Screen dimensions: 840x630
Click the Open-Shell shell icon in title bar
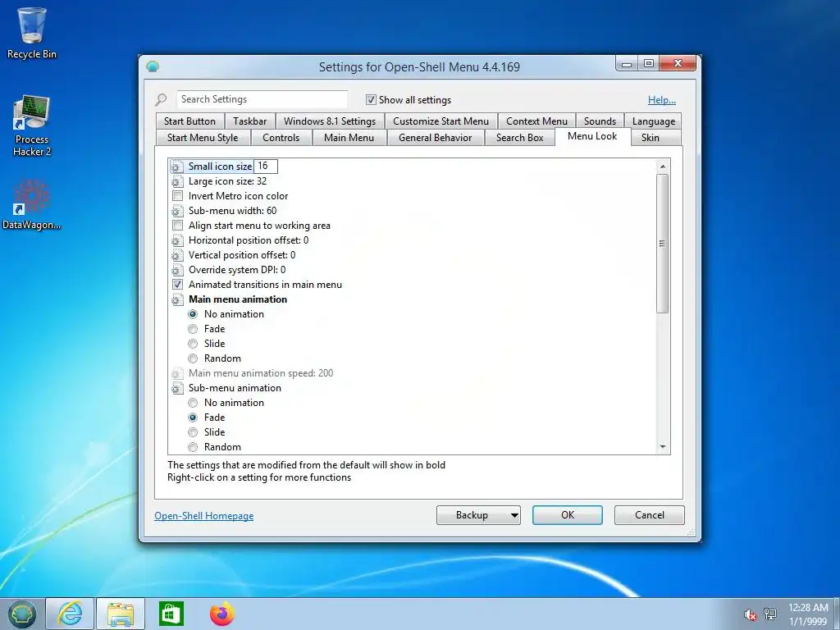click(x=153, y=66)
